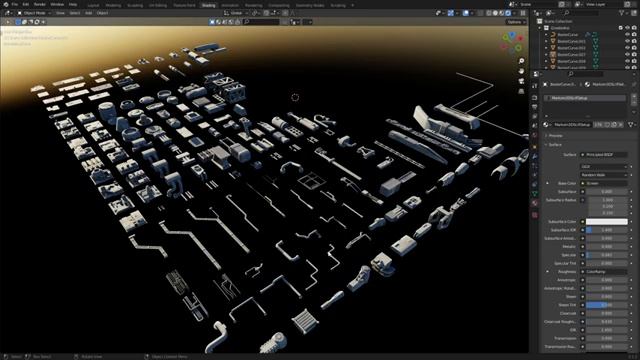640x360 pixels.
Task: Open the Object Data properties tab
Action: (535, 193)
